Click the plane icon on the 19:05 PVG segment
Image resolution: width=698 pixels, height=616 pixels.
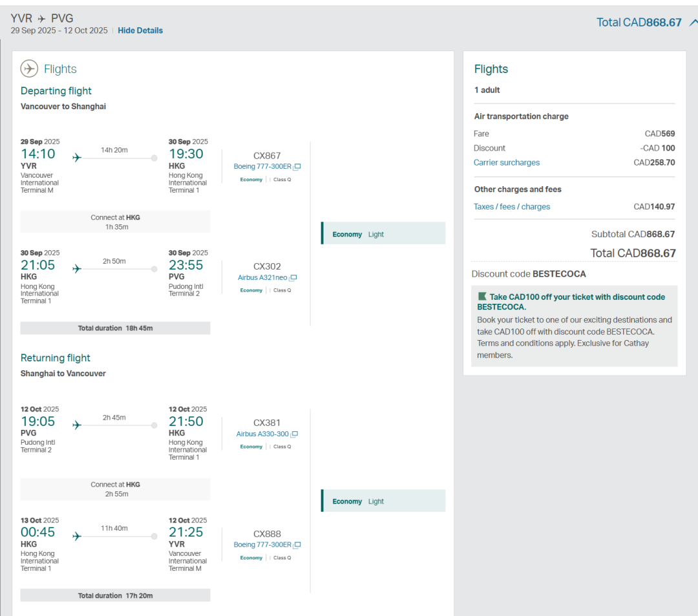[77, 425]
